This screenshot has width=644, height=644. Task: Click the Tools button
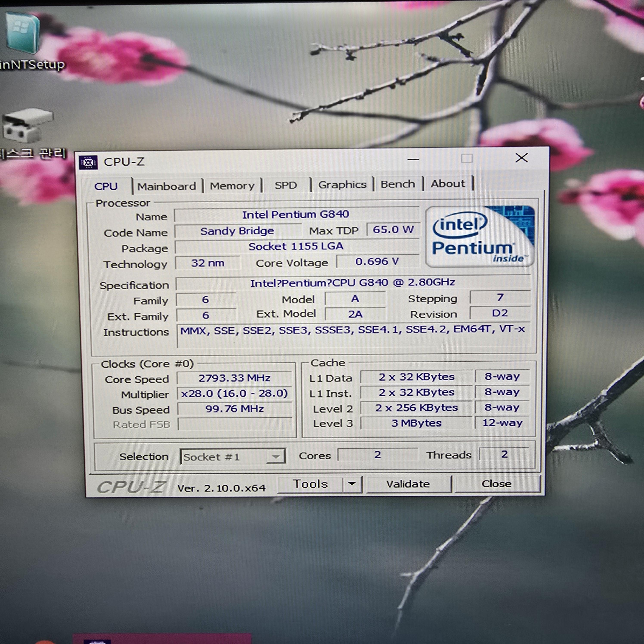[x=310, y=484]
